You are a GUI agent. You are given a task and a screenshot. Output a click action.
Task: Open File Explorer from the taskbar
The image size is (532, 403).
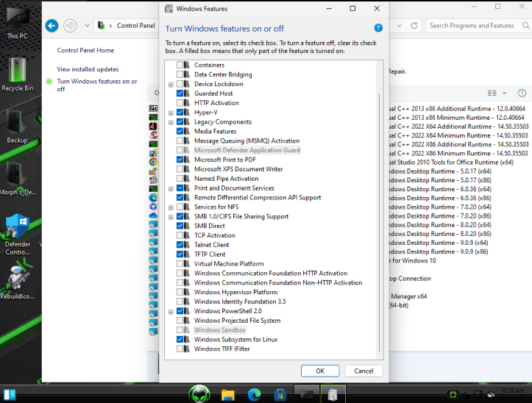click(x=227, y=395)
